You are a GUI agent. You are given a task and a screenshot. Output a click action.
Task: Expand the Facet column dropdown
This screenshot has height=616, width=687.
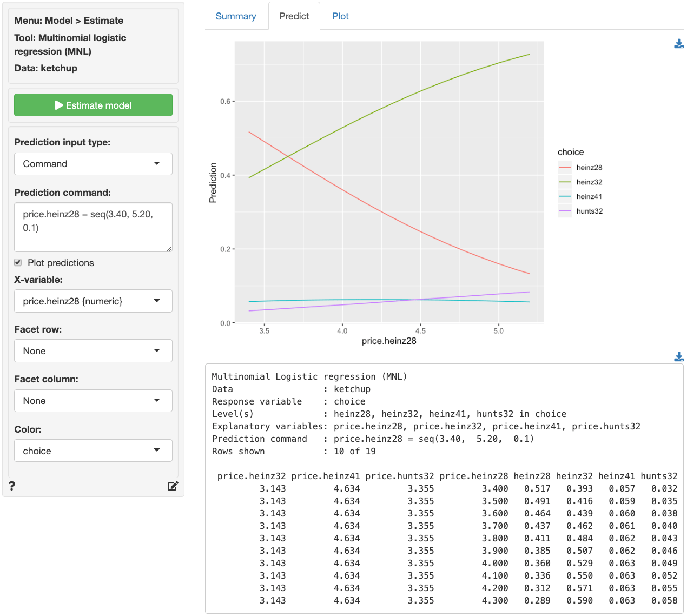(93, 400)
